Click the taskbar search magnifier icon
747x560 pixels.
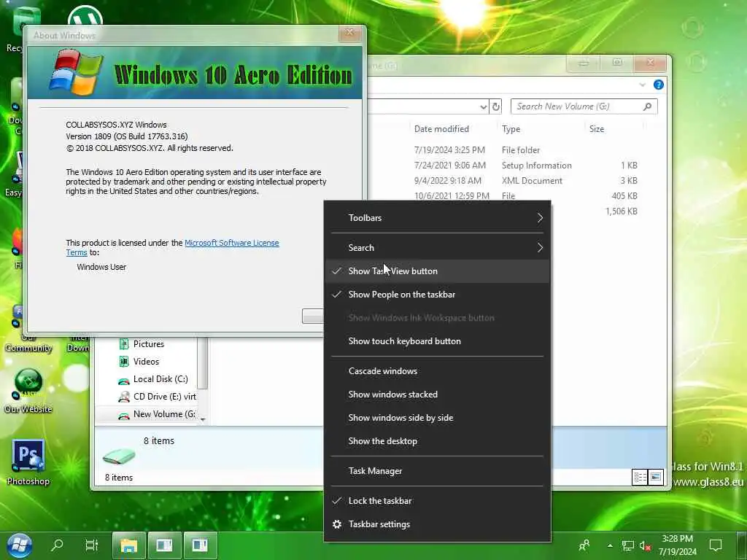[57, 545]
